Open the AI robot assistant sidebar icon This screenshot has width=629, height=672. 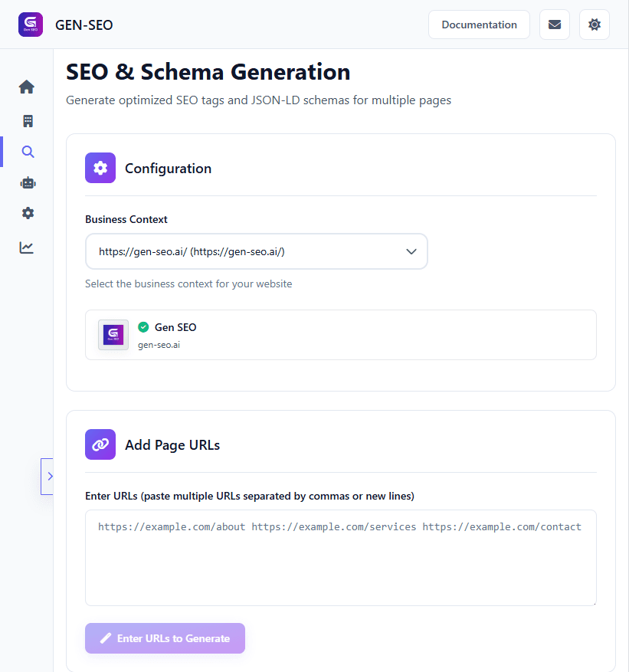[x=27, y=182]
